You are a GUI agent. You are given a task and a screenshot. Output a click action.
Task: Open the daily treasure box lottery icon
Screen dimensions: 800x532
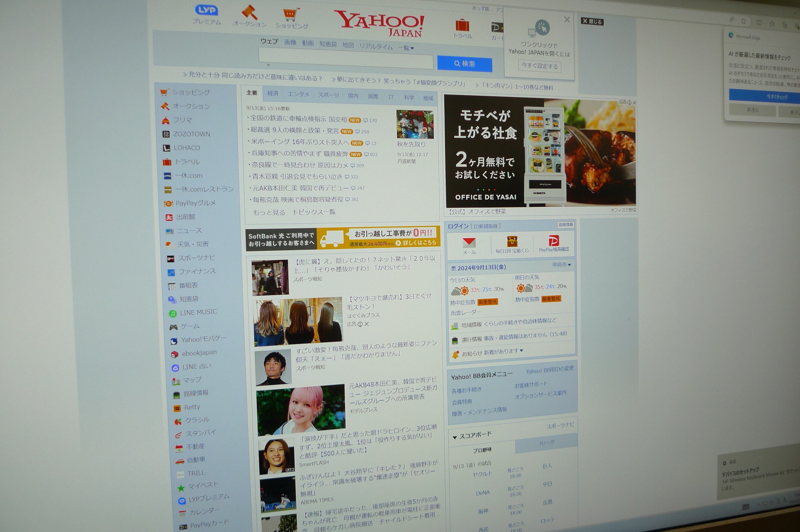512,242
